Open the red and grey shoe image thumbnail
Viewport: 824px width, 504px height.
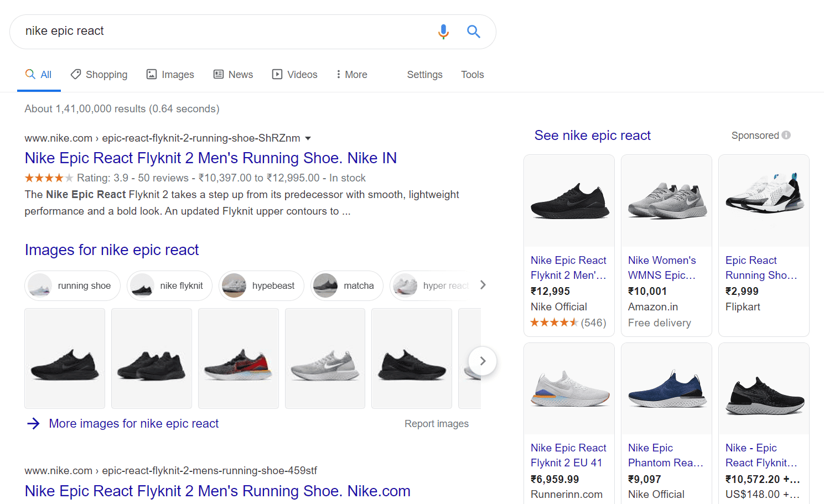point(239,358)
